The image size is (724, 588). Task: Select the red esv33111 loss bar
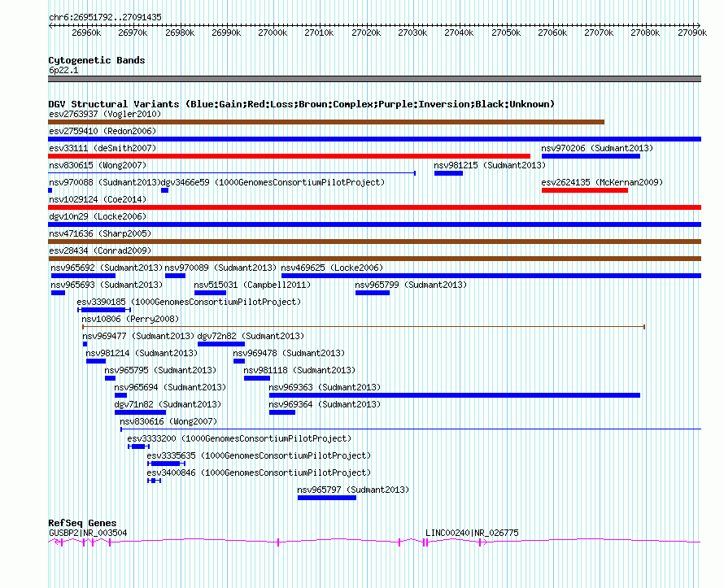(x=289, y=156)
